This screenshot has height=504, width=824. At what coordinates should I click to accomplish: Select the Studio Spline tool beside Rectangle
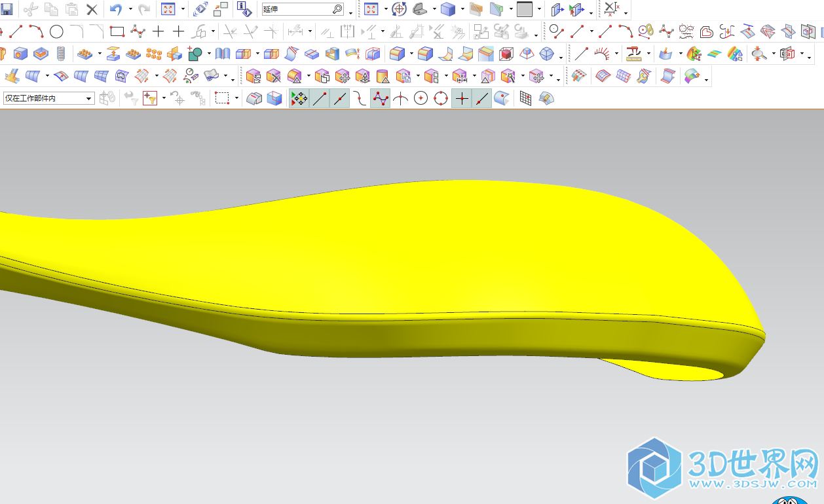click(137, 31)
